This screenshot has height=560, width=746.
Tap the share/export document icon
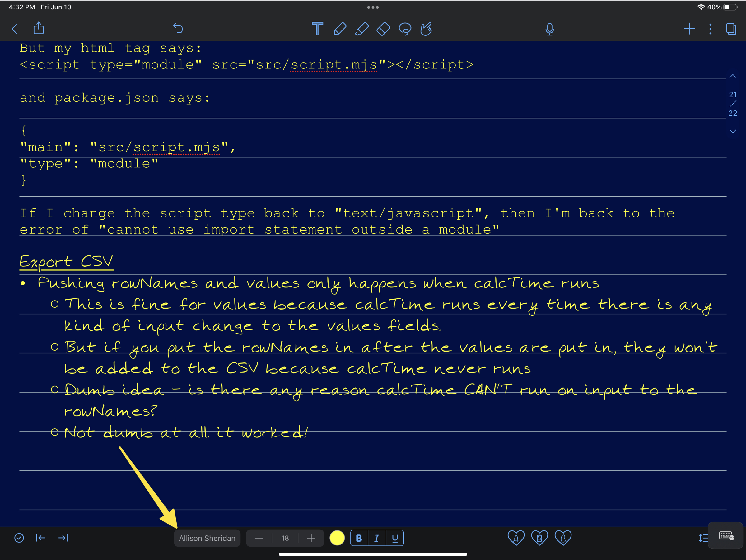coord(40,28)
